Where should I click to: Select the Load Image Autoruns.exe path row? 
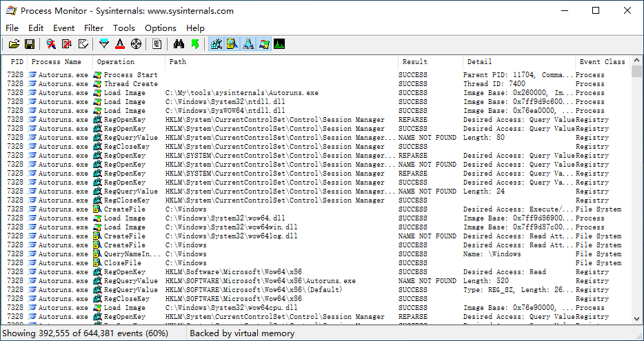pyautogui.click(x=316, y=93)
